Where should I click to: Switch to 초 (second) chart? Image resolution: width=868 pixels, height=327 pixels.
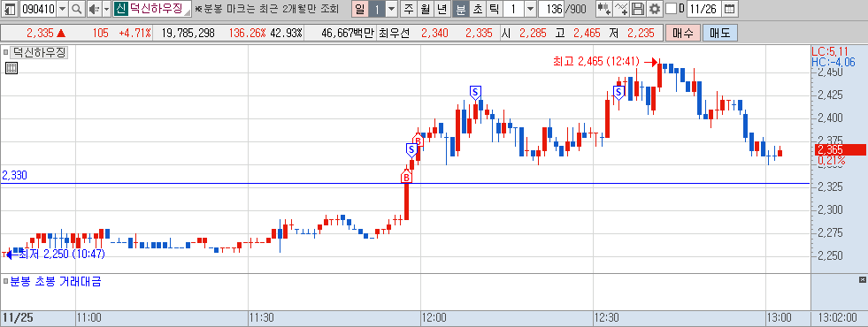(477, 9)
